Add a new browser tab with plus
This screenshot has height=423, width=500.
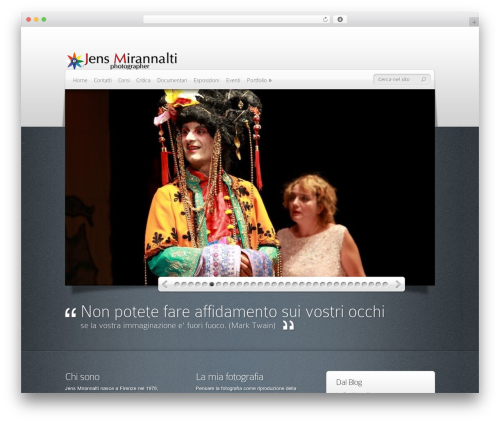474,22
